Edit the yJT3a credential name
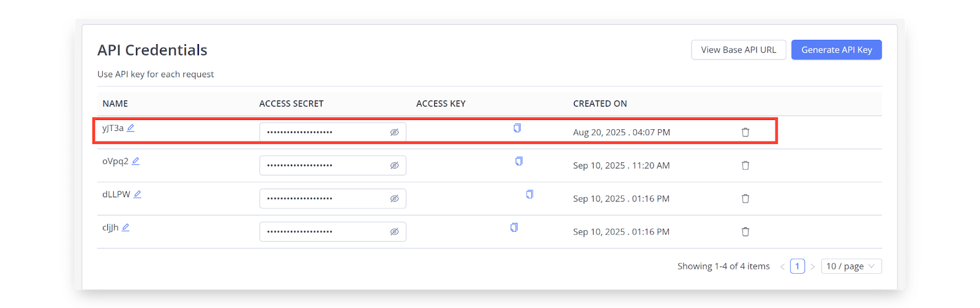Screen dimensions: 980x308 coord(130,128)
